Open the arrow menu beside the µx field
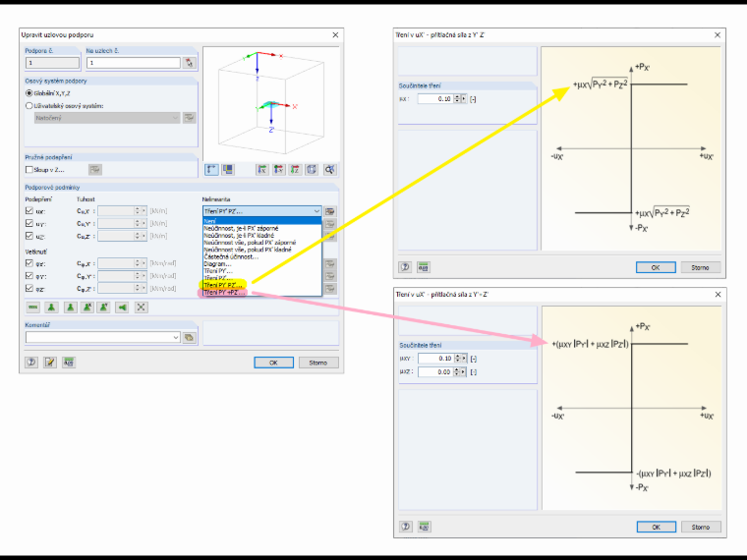747x560 pixels. pos(464,98)
